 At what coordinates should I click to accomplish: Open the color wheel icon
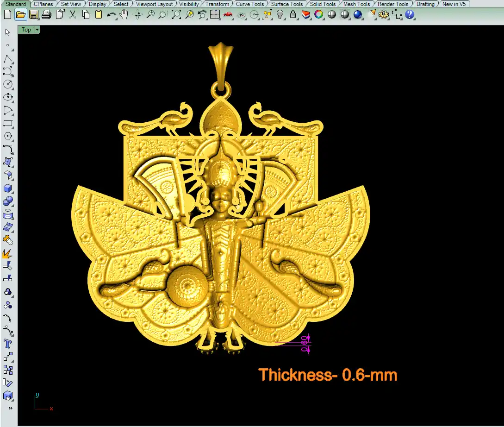tap(319, 14)
